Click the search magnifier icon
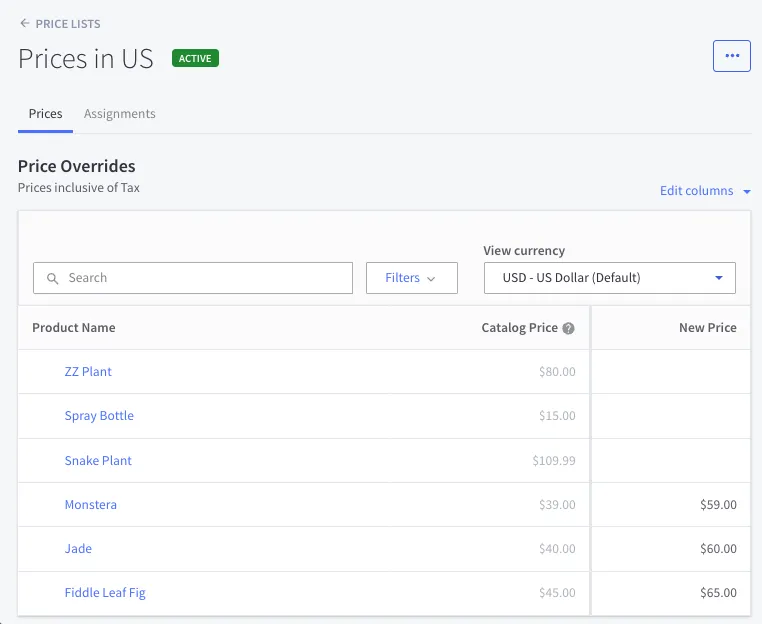This screenshot has height=624, width=762. [52, 278]
